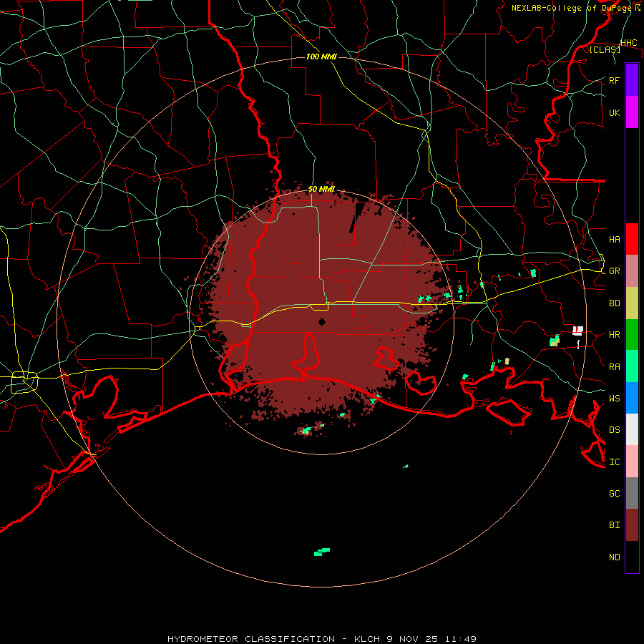This screenshot has height=644, width=644.
Task: Click the WS legend label
Action: click(x=614, y=399)
